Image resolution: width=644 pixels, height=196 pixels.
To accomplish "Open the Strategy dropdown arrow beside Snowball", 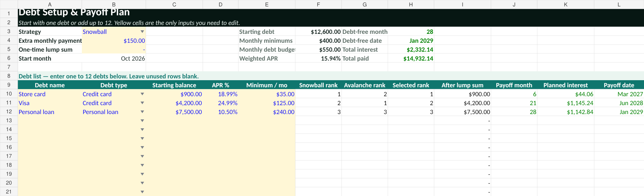I will (142, 32).
